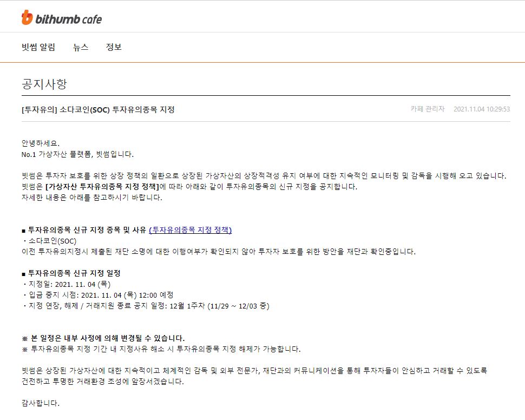The width and height of the screenshot is (525, 420).
Task: Click the 입금 중지 시점 schedule line
Action: click(97, 295)
